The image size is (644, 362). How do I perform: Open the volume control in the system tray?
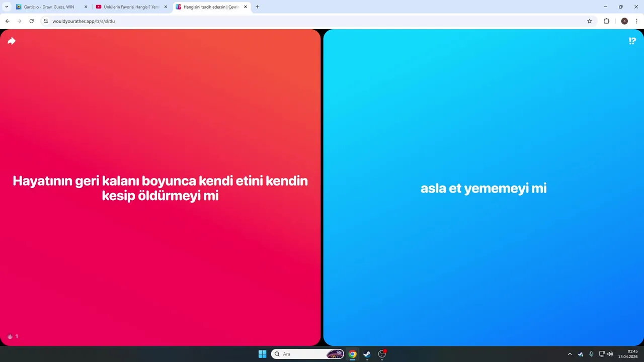pyautogui.click(x=610, y=354)
